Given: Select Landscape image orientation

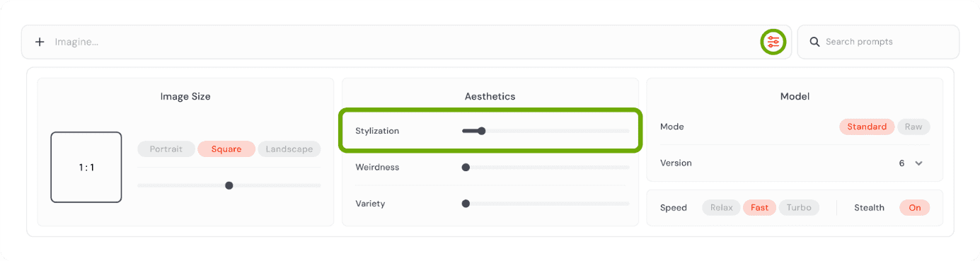Looking at the screenshot, I should point(289,149).
